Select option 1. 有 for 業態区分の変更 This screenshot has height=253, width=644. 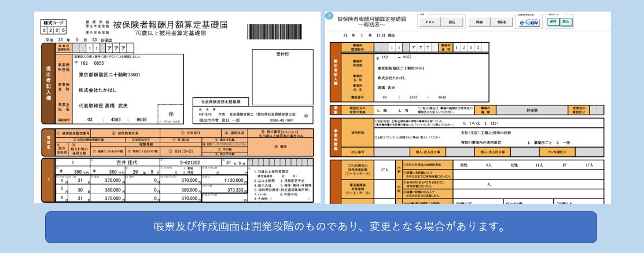point(403,111)
